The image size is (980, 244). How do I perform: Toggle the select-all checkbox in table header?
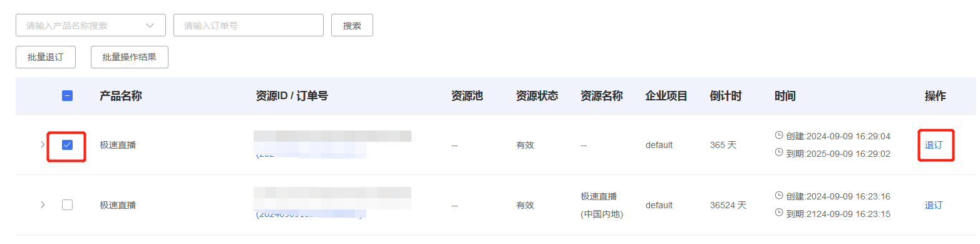(x=68, y=96)
